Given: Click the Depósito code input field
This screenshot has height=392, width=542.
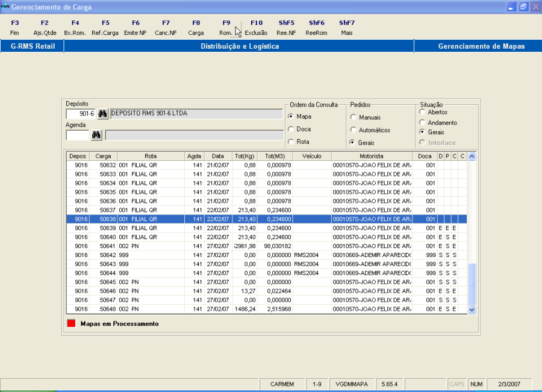Looking at the screenshot, I should 81,114.
